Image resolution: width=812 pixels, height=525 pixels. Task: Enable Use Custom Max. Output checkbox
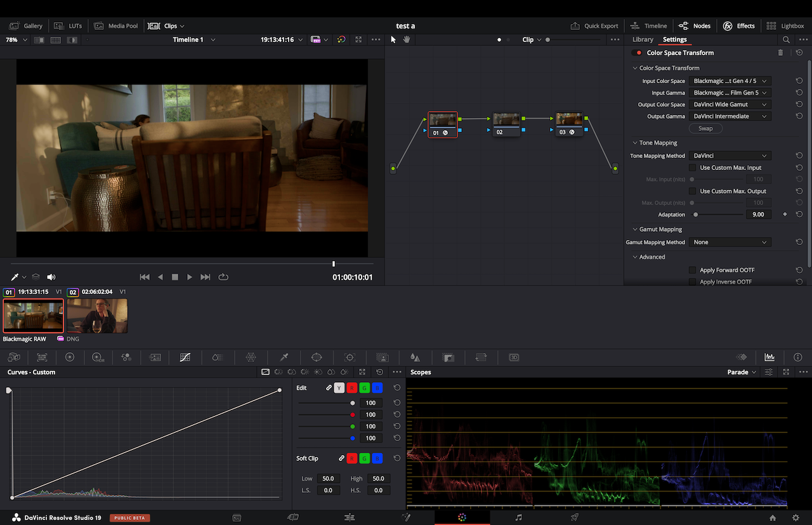[x=693, y=191]
